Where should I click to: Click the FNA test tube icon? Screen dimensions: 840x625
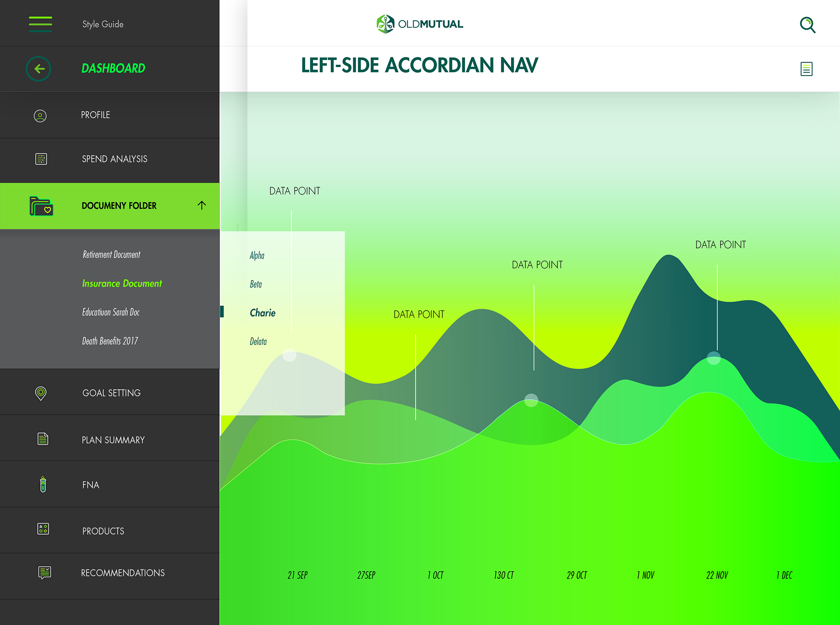click(43, 485)
